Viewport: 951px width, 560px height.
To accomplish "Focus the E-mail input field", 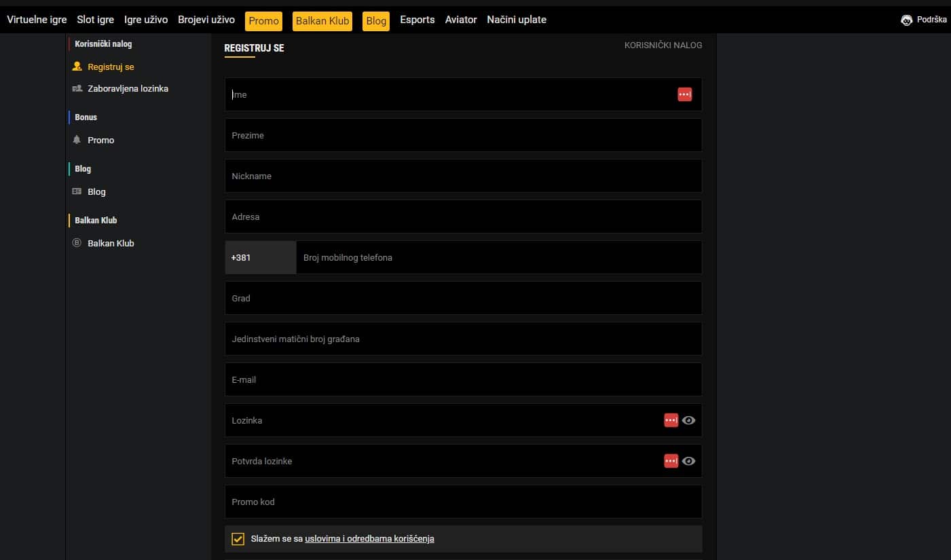I will 464,379.
